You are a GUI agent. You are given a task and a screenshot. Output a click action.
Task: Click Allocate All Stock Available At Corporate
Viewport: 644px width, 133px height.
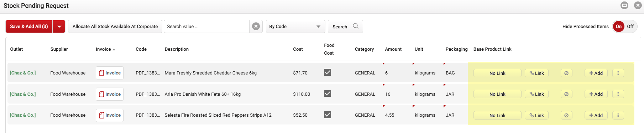coord(115,27)
